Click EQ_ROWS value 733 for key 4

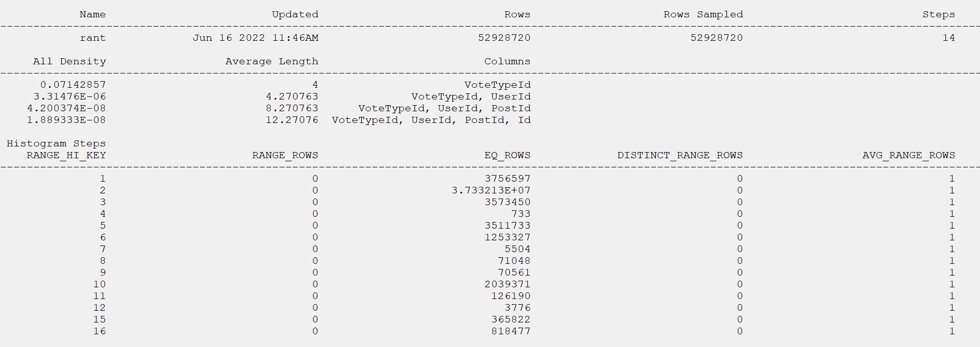(x=521, y=214)
